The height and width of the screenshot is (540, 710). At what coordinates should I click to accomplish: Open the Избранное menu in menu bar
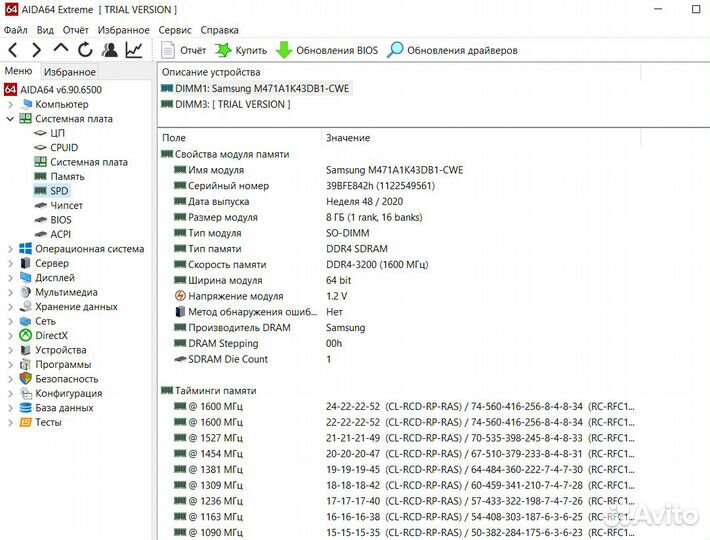123,30
